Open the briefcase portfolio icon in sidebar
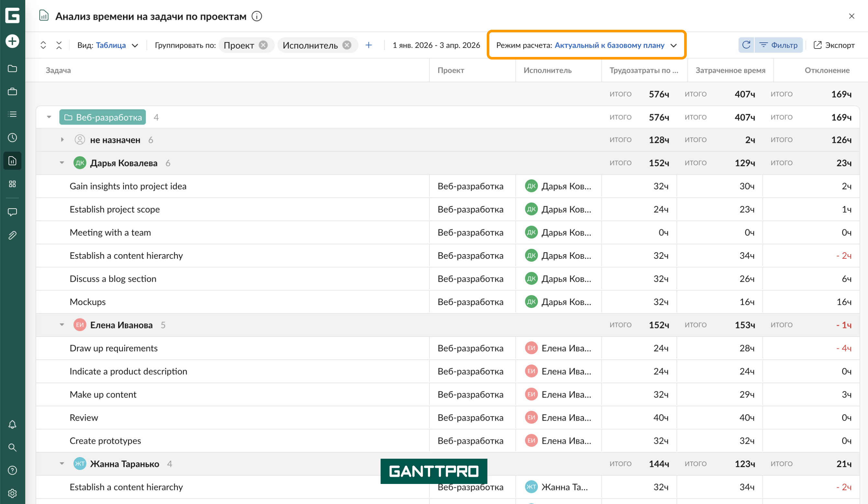 point(12,92)
